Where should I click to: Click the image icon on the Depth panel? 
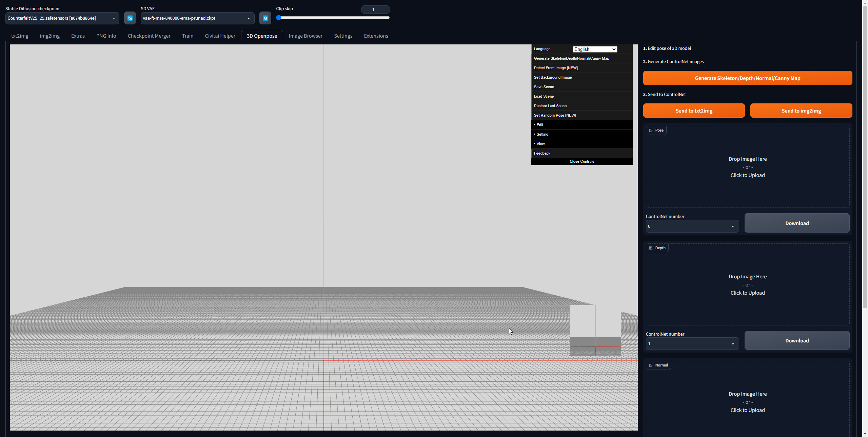tap(650, 248)
